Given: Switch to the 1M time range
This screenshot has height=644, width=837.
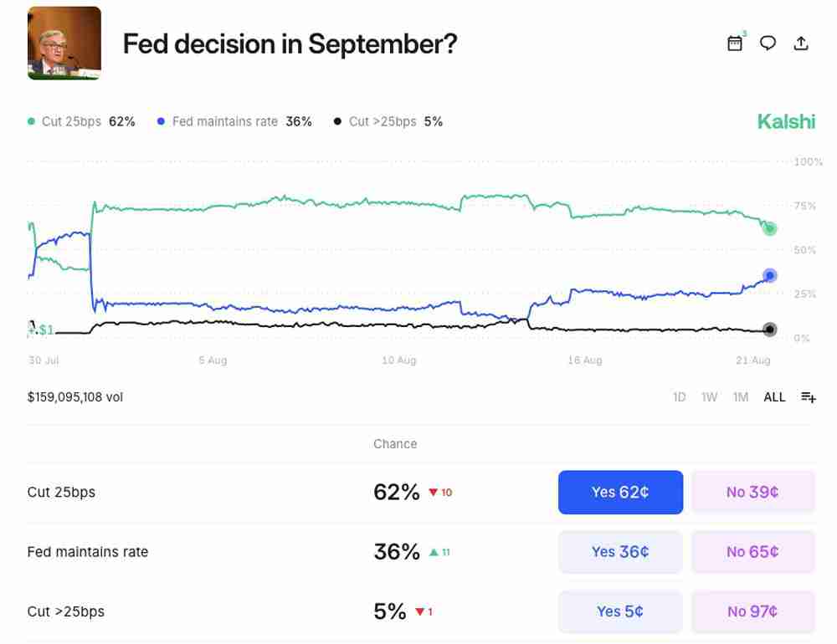Looking at the screenshot, I should 740,397.
